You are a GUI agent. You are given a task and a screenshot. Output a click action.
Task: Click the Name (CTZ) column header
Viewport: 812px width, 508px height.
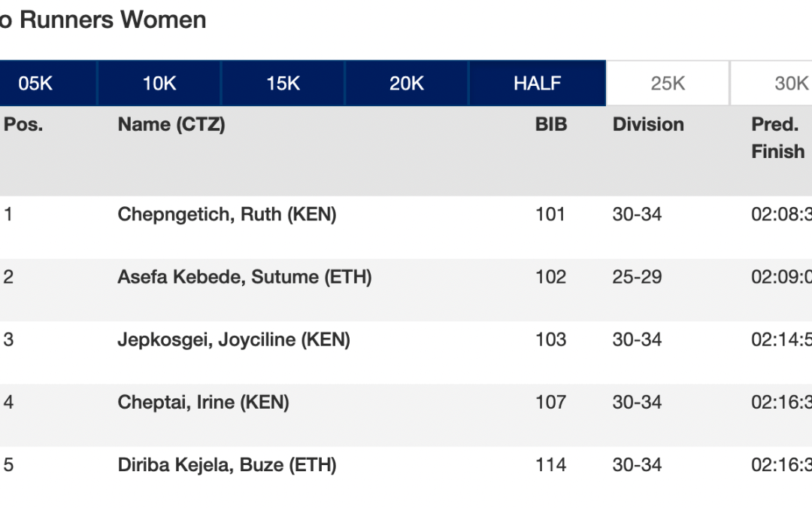point(171,125)
